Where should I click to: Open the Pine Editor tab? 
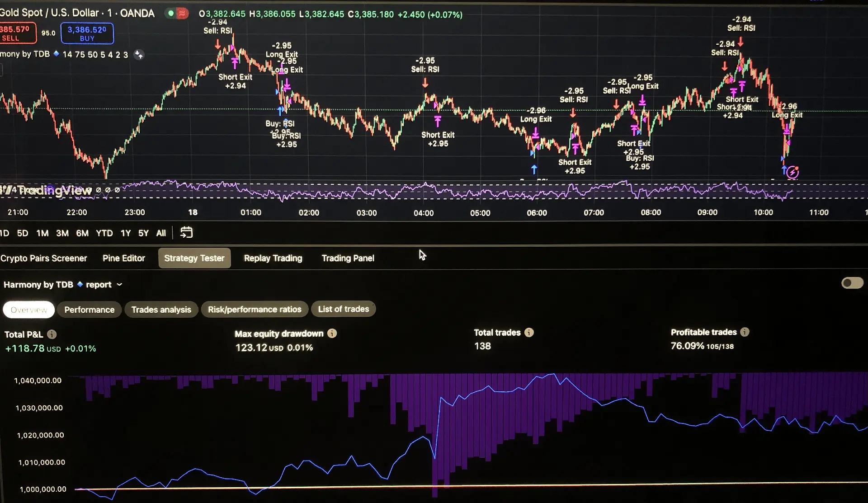pyautogui.click(x=124, y=258)
